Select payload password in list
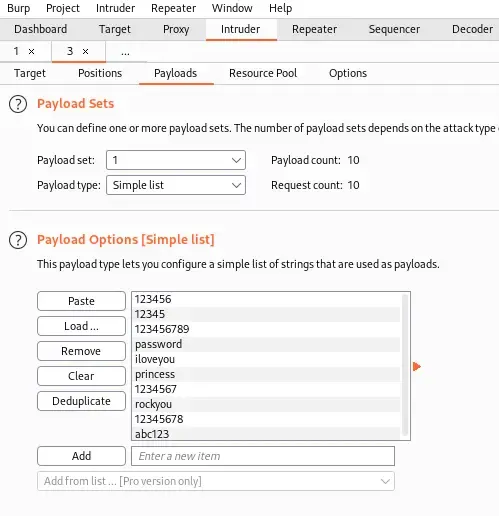499x516 pixels. coord(266,344)
